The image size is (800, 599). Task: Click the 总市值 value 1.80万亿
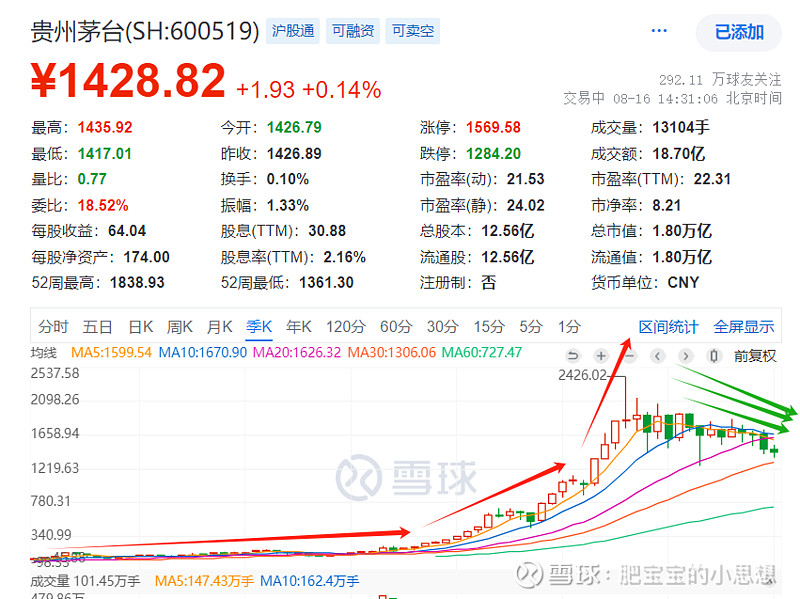[682, 231]
